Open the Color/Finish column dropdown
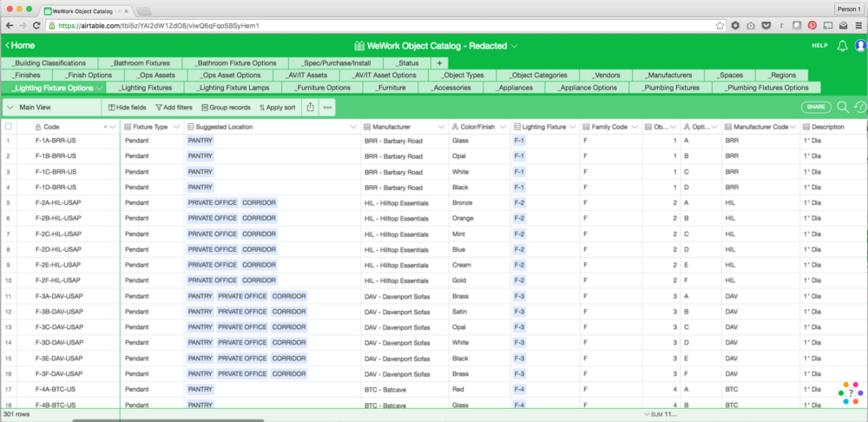 point(503,127)
